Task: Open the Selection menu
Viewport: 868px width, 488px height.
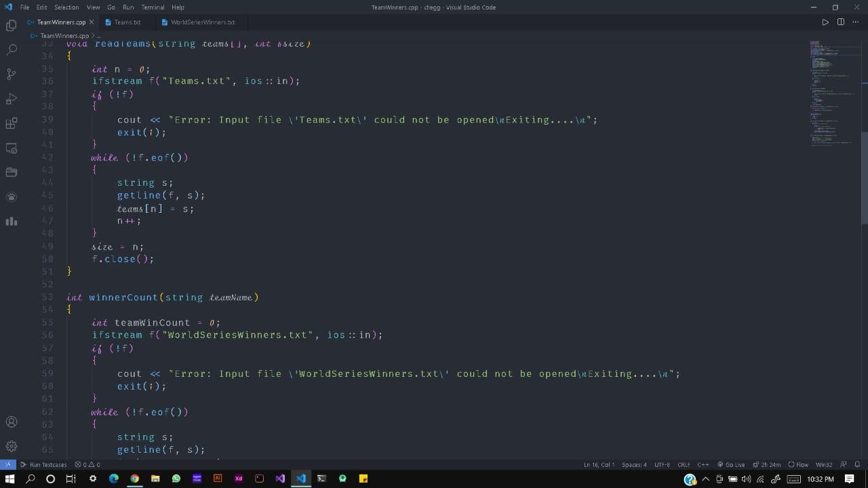Action: (66, 7)
